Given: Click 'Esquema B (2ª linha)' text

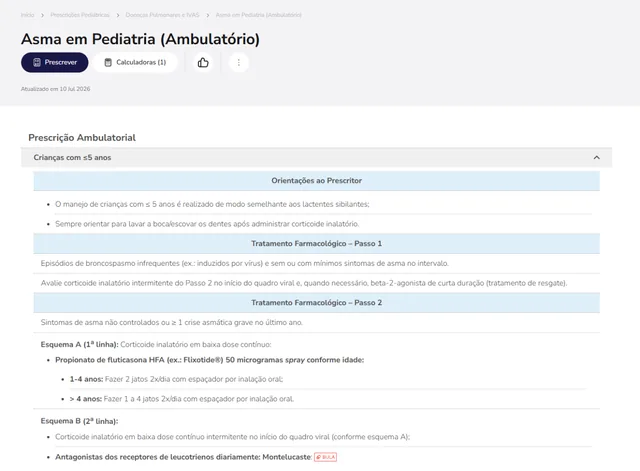Looking at the screenshot, I should (x=79, y=421).
